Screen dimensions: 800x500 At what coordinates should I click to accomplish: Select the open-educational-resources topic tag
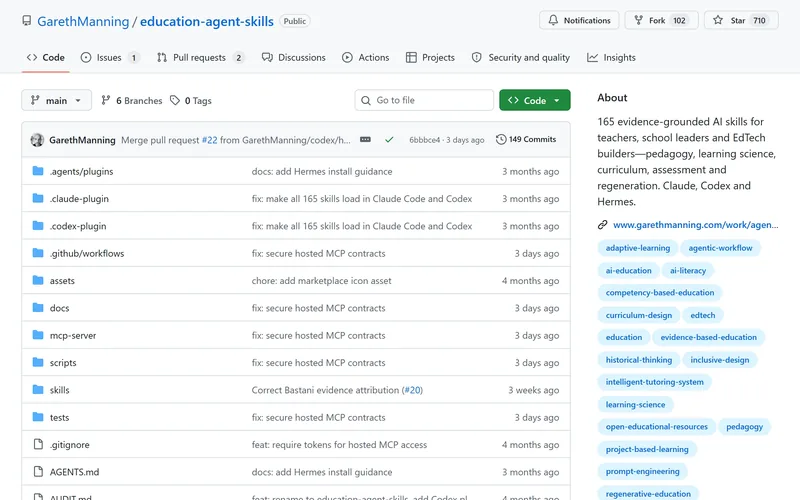657,427
